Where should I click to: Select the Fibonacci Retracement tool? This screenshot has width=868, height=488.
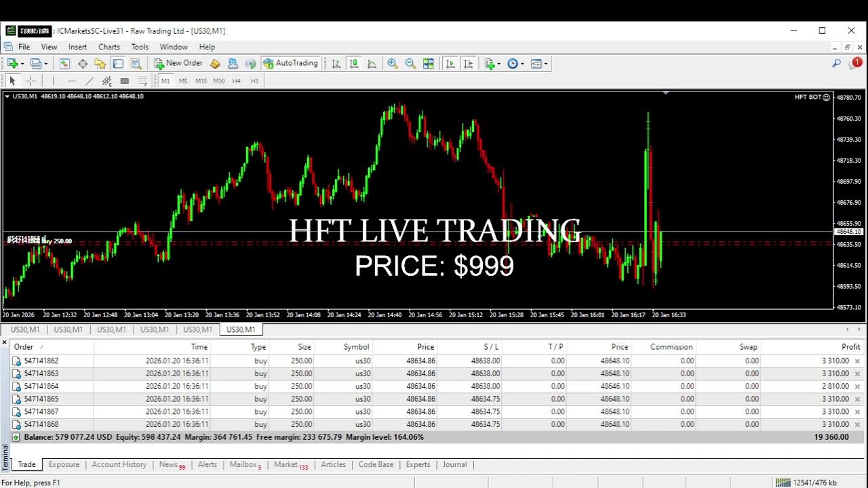pos(142,81)
